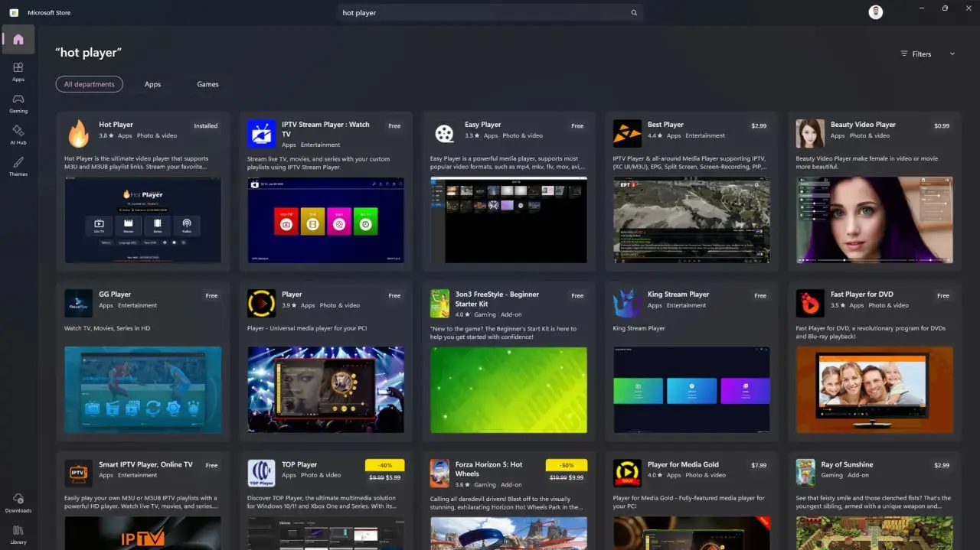
Task: Click the '3.8' rating text on Hot Player
Action: [103, 135]
